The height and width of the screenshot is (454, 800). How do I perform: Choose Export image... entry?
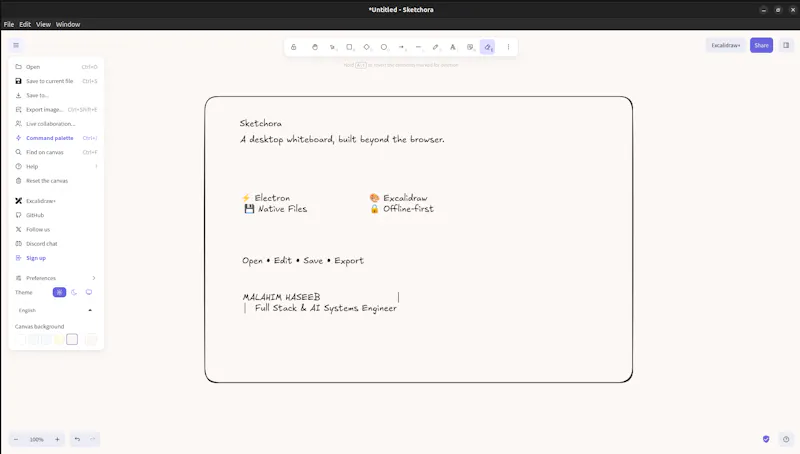click(56, 110)
